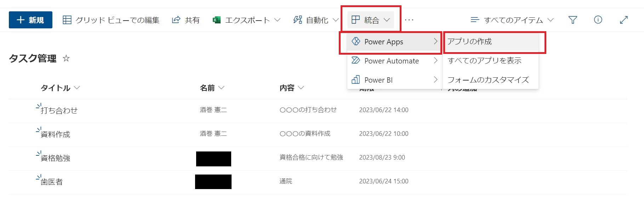Open the すべてのアイテム view selector

pyautogui.click(x=512, y=20)
